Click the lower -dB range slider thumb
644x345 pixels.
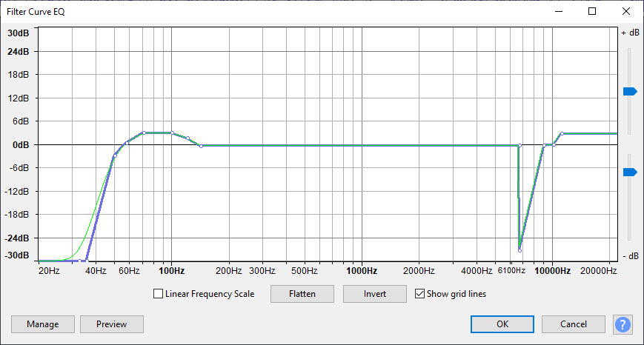click(630, 172)
